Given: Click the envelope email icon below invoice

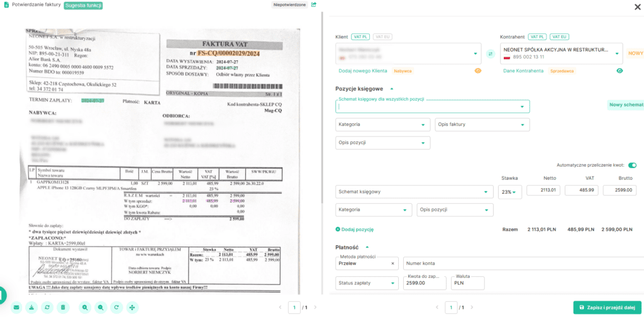Looking at the screenshot, I should click(16, 308).
